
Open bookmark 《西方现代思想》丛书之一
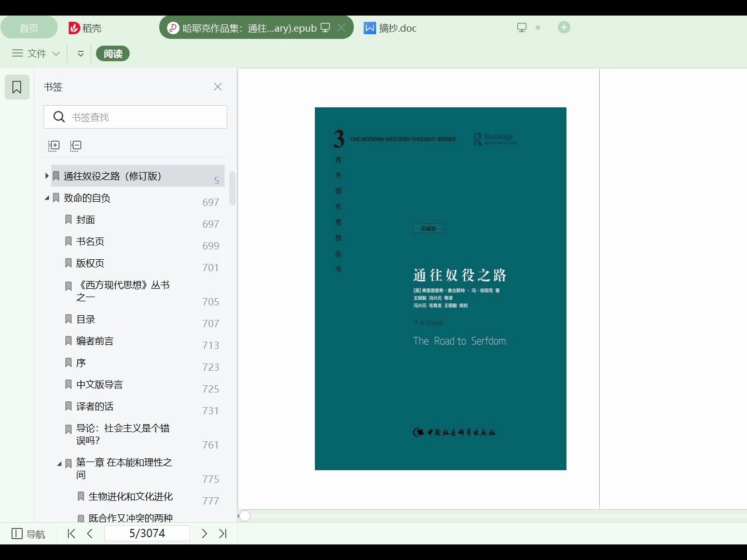point(123,291)
